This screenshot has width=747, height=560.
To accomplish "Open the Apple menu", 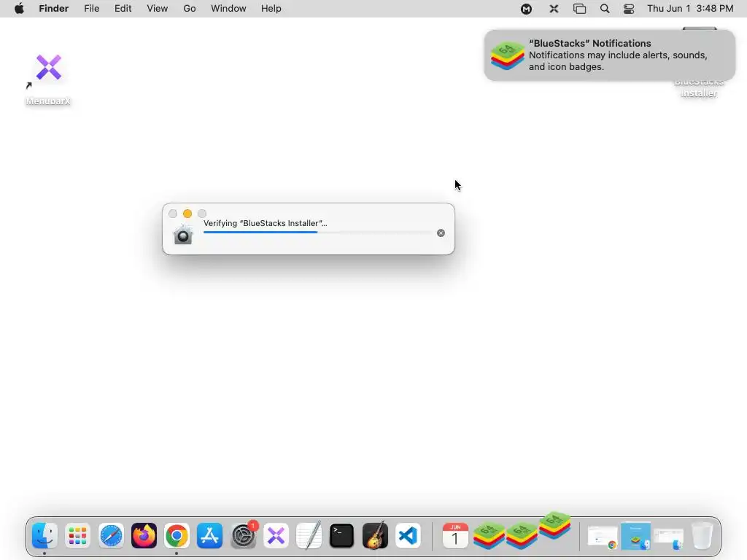I will pos(19,9).
